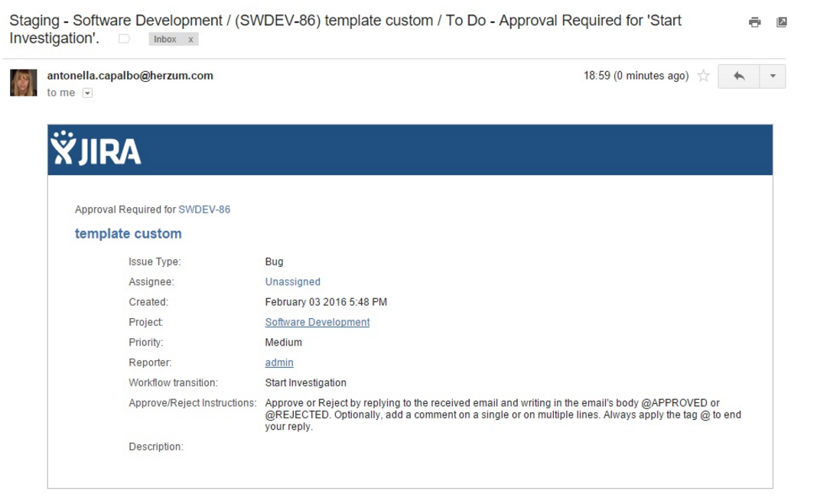817x504 pixels.
Task: Remove the Inbox label with x
Action: tap(190, 39)
